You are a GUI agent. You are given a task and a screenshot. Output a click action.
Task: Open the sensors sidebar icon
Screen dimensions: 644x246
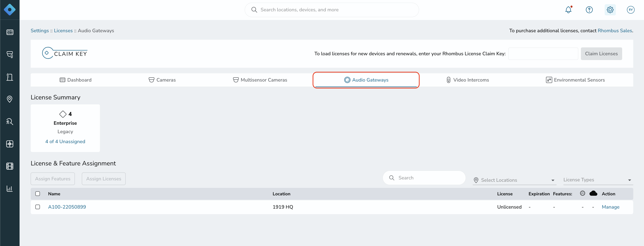tap(10, 144)
